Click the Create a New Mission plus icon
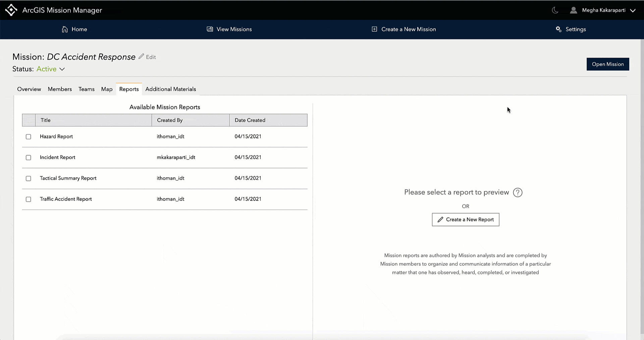This screenshot has width=644, height=340. pyautogui.click(x=374, y=29)
